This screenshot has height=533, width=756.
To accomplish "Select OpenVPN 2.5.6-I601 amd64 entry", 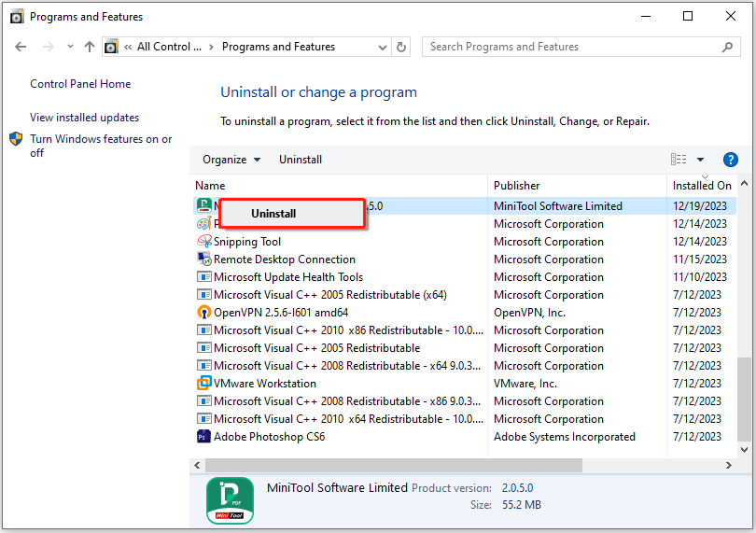I will [281, 313].
